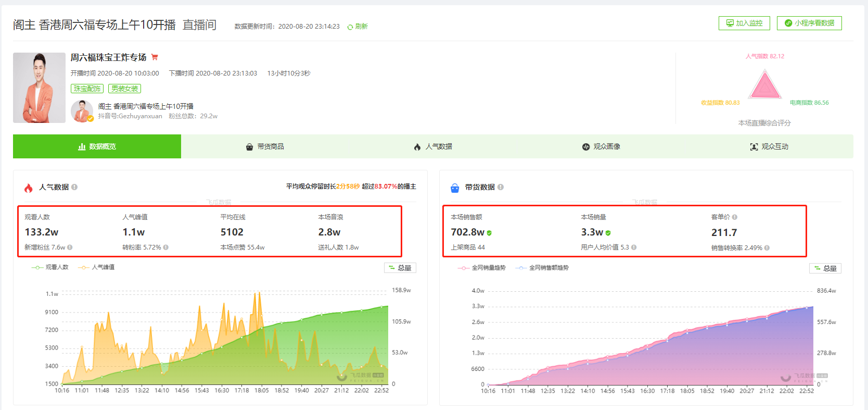Switch to the 数据概览 tab
Image resolution: width=868 pixels, height=410 pixels.
(x=97, y=146)
